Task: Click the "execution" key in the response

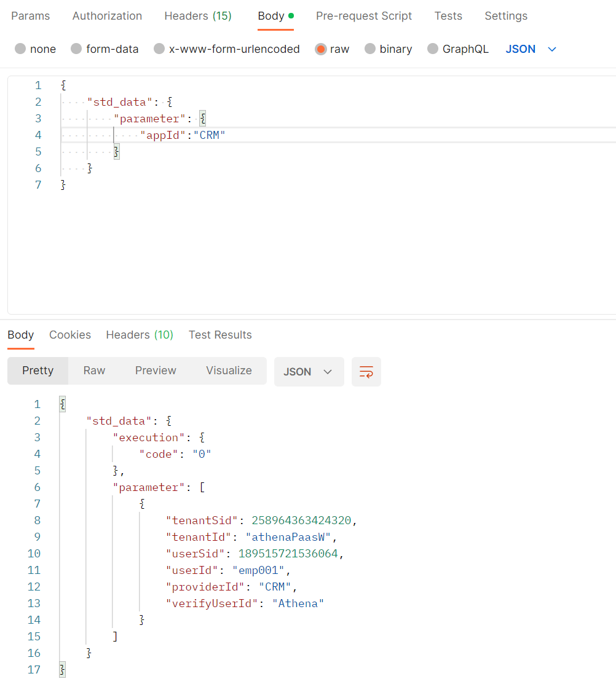Action: [x=149, y=438]
